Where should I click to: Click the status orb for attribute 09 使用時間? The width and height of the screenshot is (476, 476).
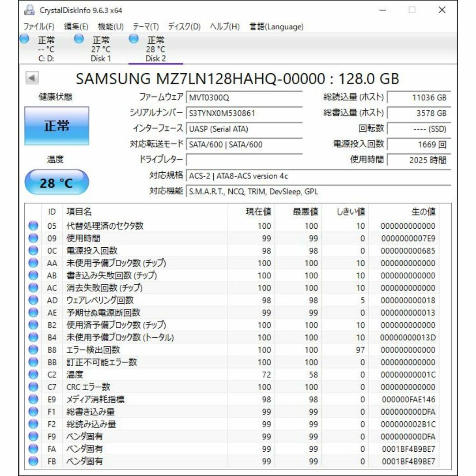(x=33, y=238)
